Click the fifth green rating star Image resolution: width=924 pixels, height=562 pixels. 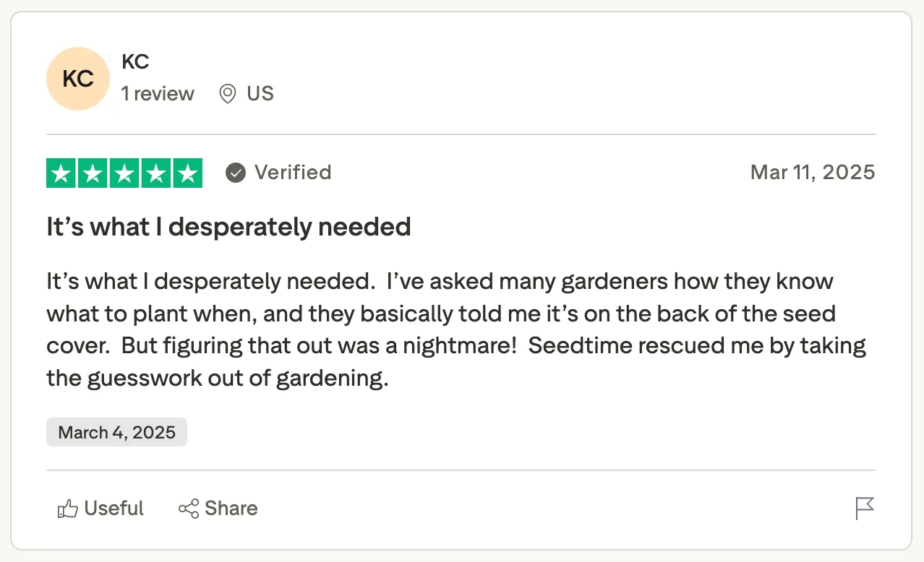pos(187,173)
